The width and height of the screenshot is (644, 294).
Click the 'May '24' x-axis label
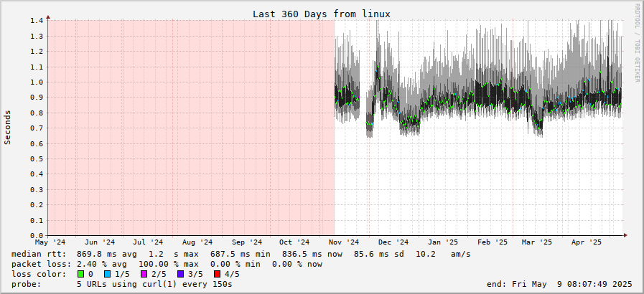click(50, 242)
